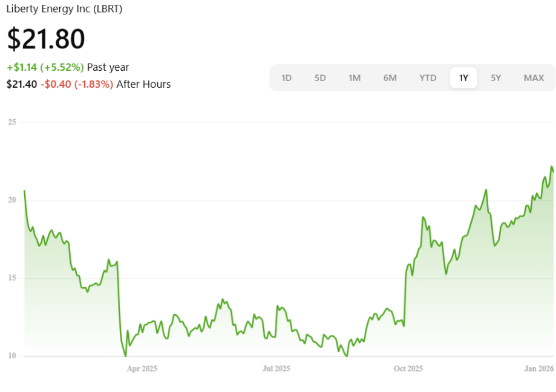This screenshot has height=392, width=556.
Task: Switch to the 5Y chart view
Action: pyautogui.click(x=496, y=77)
